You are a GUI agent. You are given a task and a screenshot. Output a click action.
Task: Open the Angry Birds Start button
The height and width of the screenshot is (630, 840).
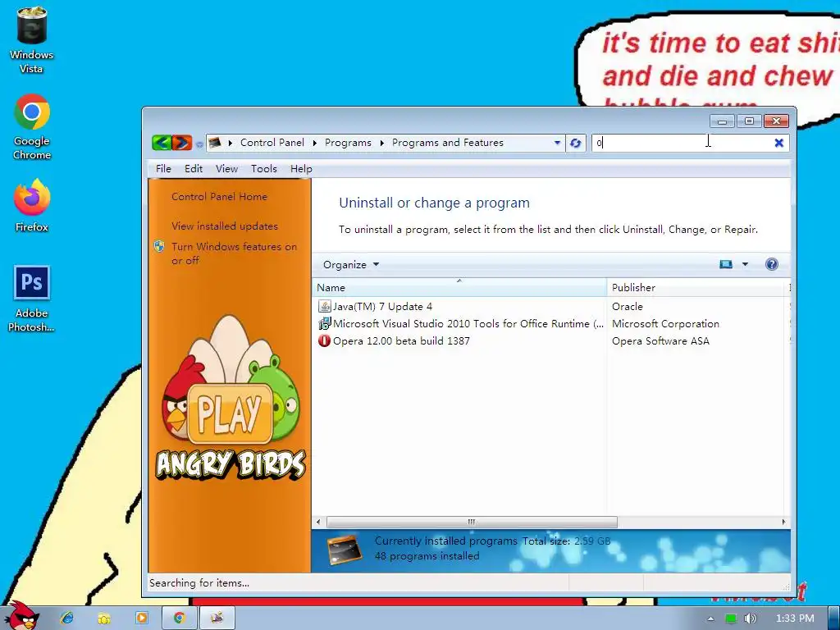[21, 616]
